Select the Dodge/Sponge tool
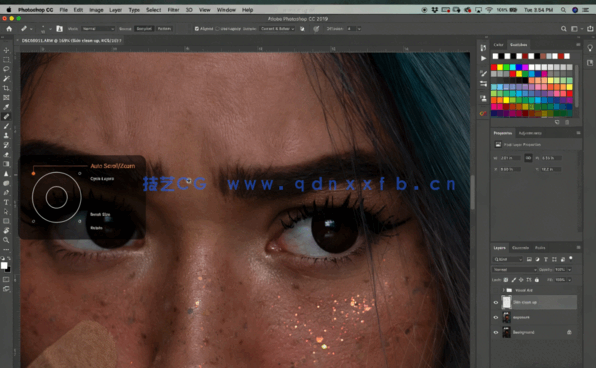Screen dimensions: 596x368 [x=6, y=183]
